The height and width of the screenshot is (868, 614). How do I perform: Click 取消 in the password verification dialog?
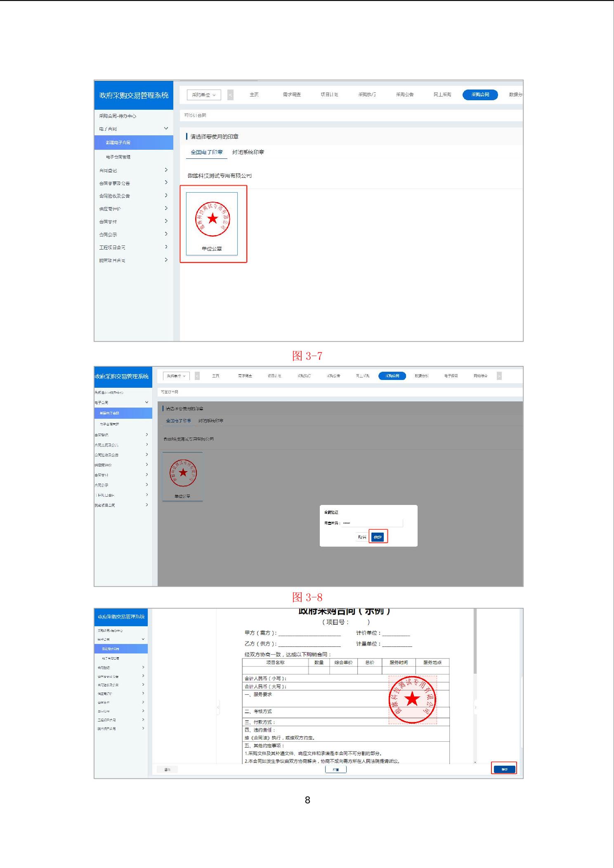click(362, 537)
